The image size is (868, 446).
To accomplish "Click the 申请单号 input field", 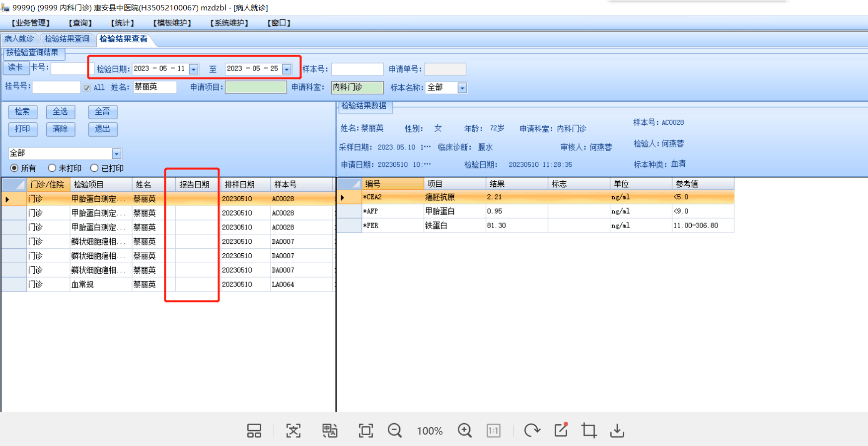I will pos(445,69).
